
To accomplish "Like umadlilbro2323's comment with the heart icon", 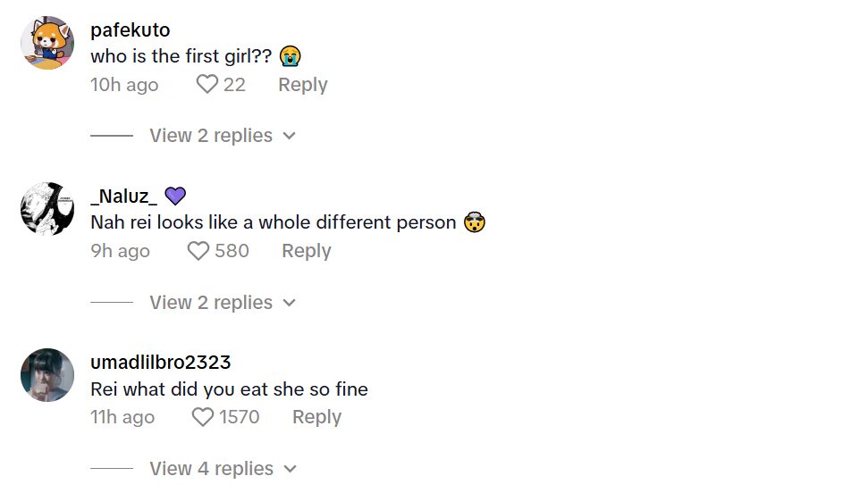I will point(204,417).
